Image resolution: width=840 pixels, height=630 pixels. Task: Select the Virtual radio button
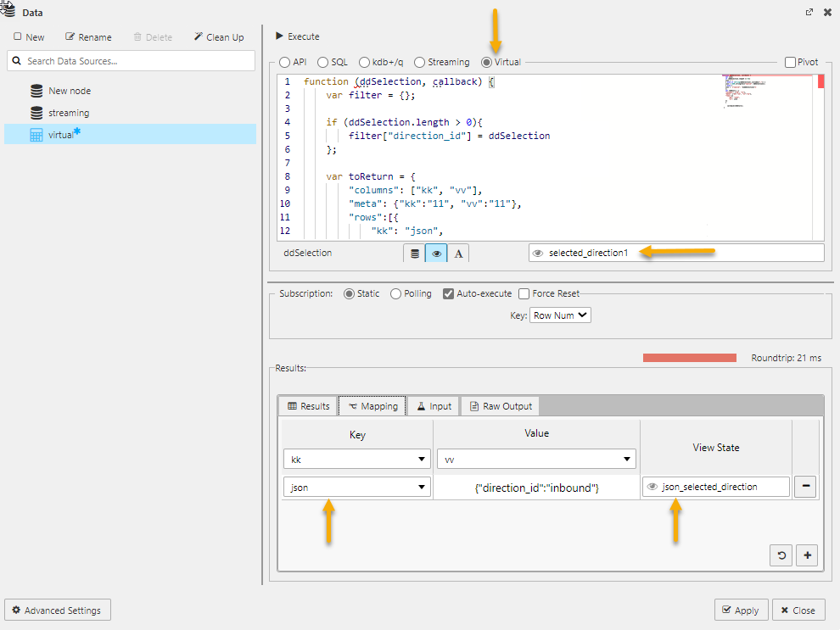coord(486,62)
